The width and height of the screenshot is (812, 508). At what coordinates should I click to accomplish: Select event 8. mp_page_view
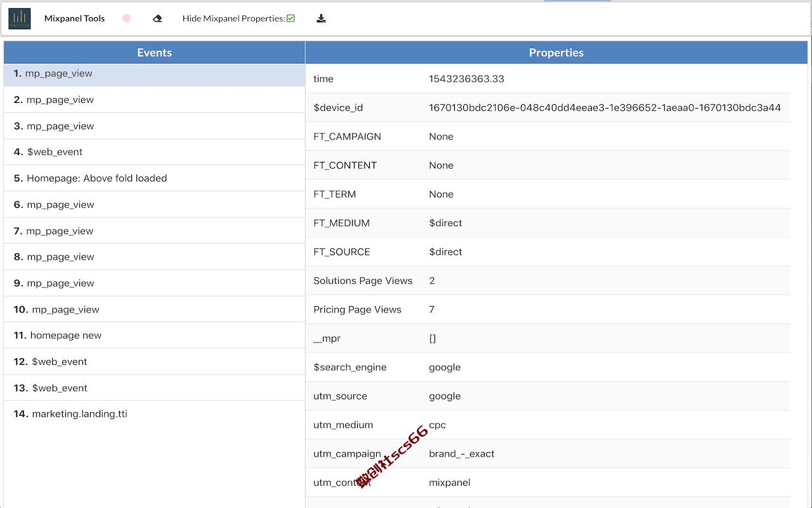154,257
